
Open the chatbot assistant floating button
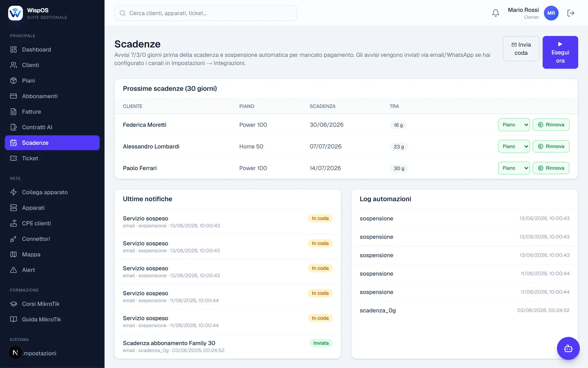(x=568, y=348)
